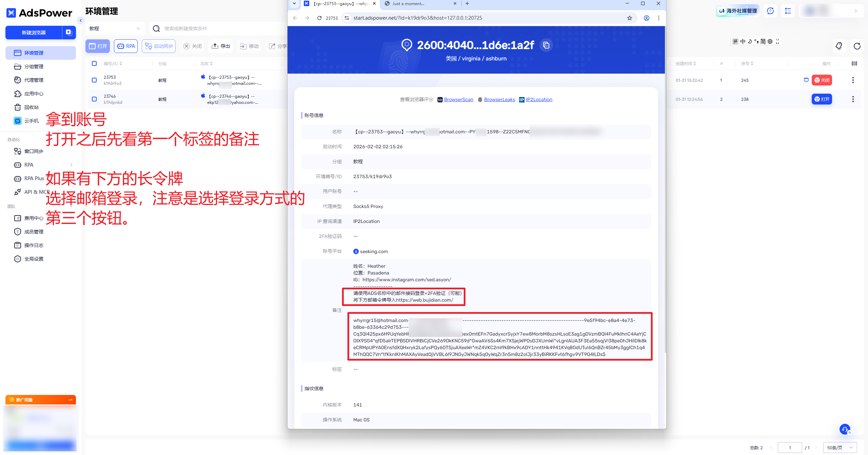This screenshot has height=455, width=868.
Task: Bookmark the page with the star icon
Action: tap(629, 18)
